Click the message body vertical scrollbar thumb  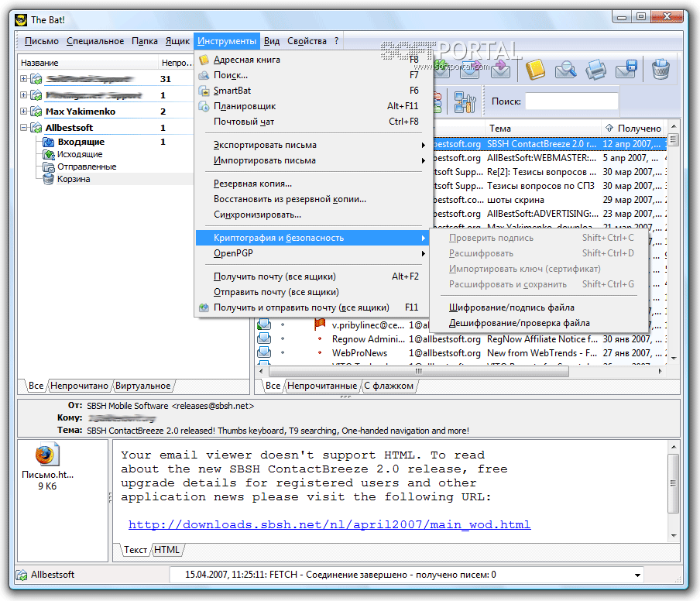pyautogui.click(x=673, y=483)
